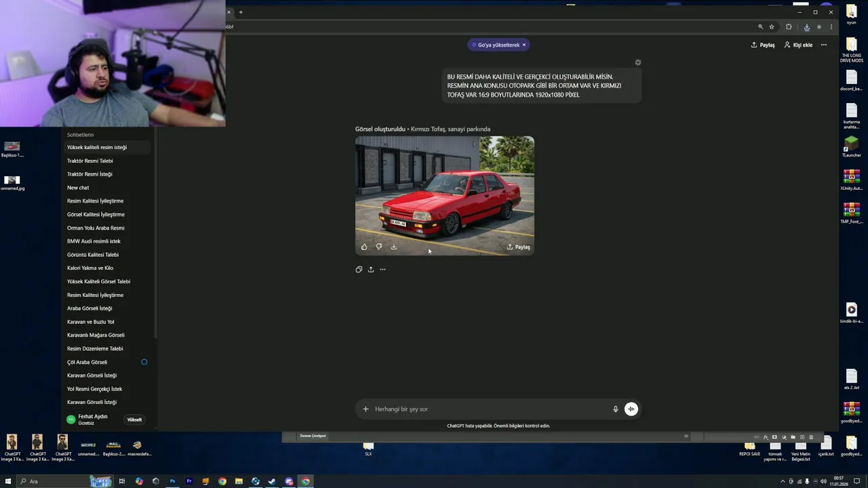The width and height of the screenshot is (868, 488).
Task: Click the browser zoom magnifier icon
Action: point(760,26)
